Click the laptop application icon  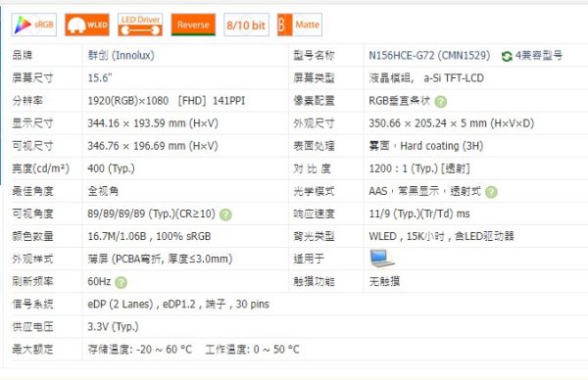tap(382, 259)
